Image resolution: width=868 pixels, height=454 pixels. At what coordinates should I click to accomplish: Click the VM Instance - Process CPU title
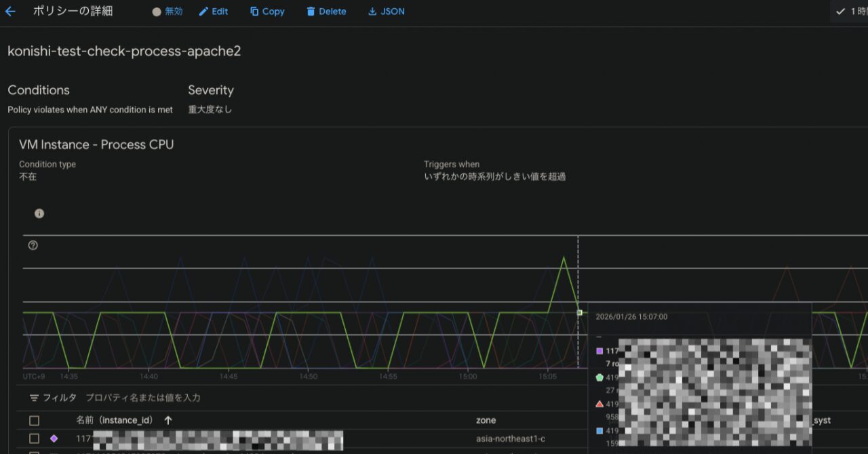point(96,144)
